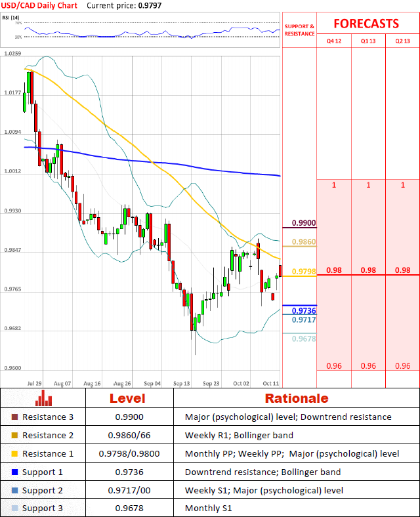This screenshot has height=517, width=420.
Task: Open the FORECASTS header
Action: [366, 24]
